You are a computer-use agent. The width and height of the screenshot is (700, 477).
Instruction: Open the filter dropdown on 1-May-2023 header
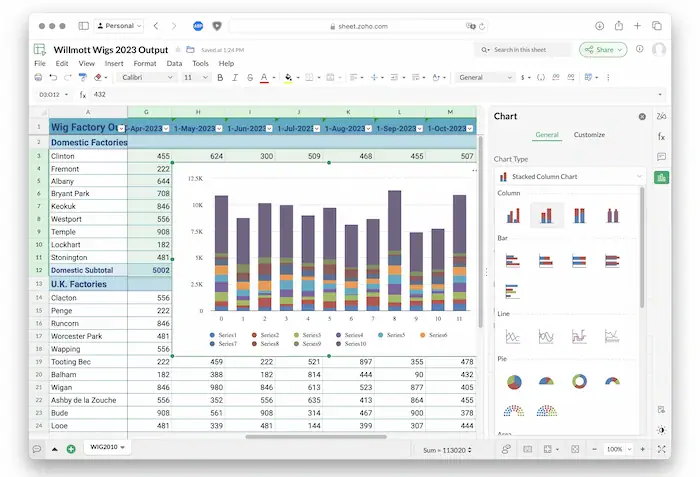point(219,129)
